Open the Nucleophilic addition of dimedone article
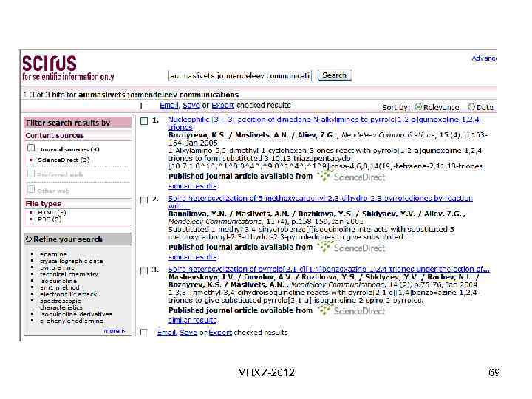 [x=324, y=123]
